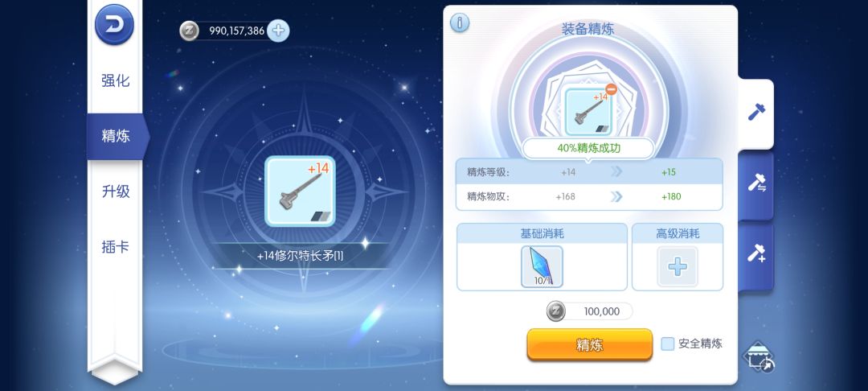Image resolution: width=868 pixels, height=391 pixels.
Task: Click the orange 精炼 button
Action: [590, 345]
